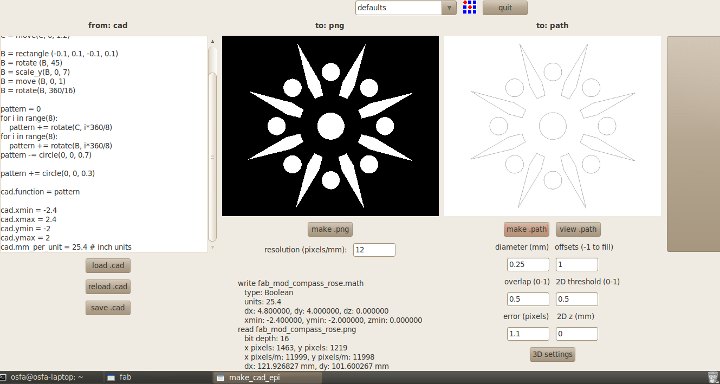
Task: Edit the overlap (0-1) field
Action: pyautogui.click(x=528, y=299)
